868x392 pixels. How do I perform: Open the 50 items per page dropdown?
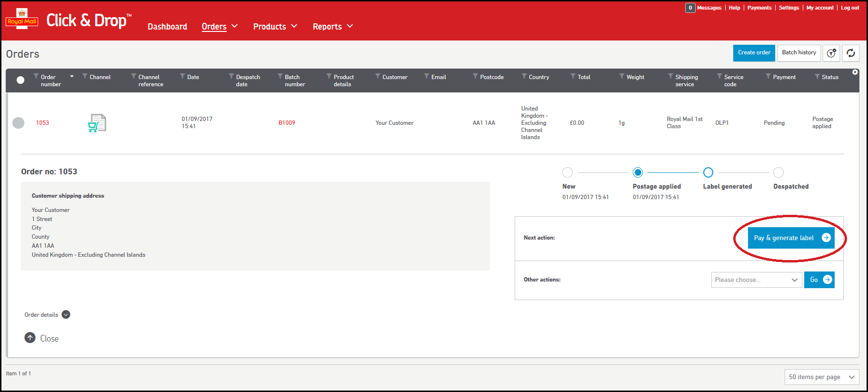pyautogui.click(x=821, y=377)
